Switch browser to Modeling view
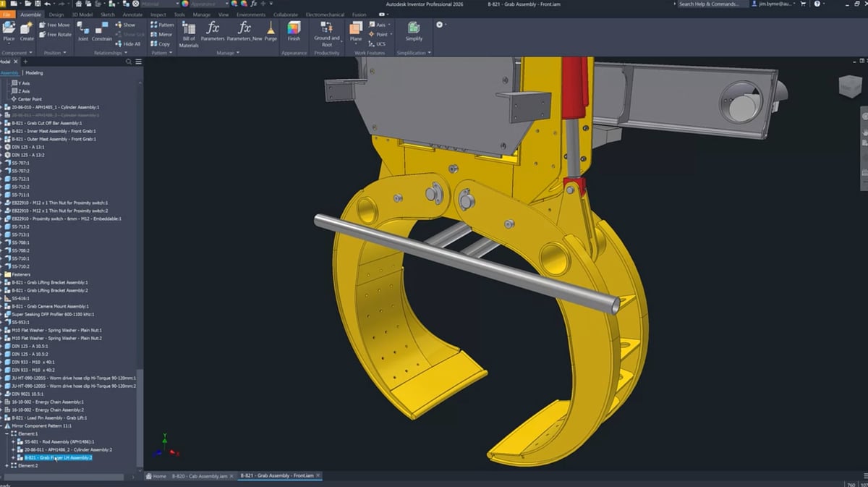 pos(34,72)
